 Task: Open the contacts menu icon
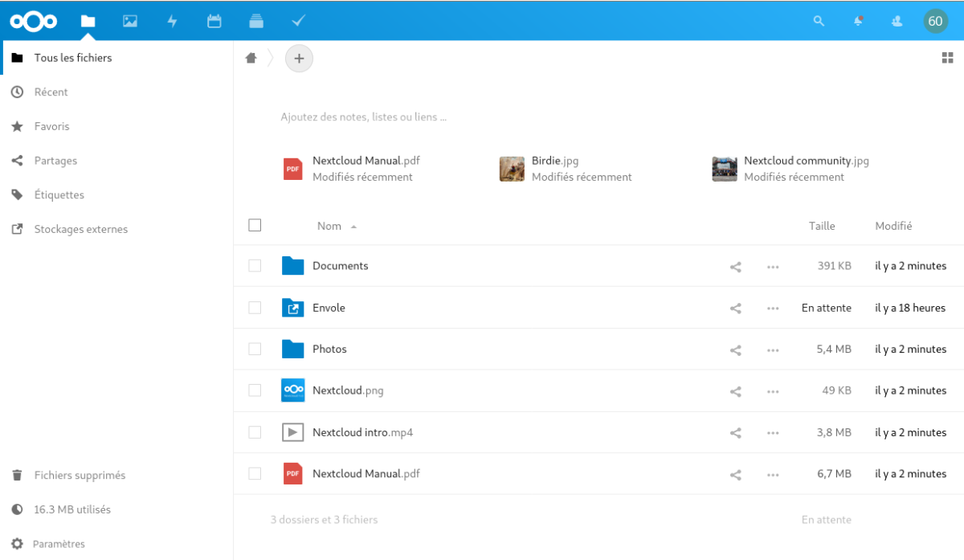tap(897, 22)
